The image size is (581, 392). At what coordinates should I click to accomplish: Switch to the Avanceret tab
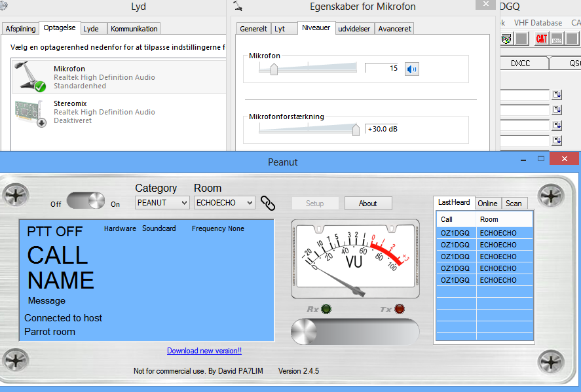394,29
